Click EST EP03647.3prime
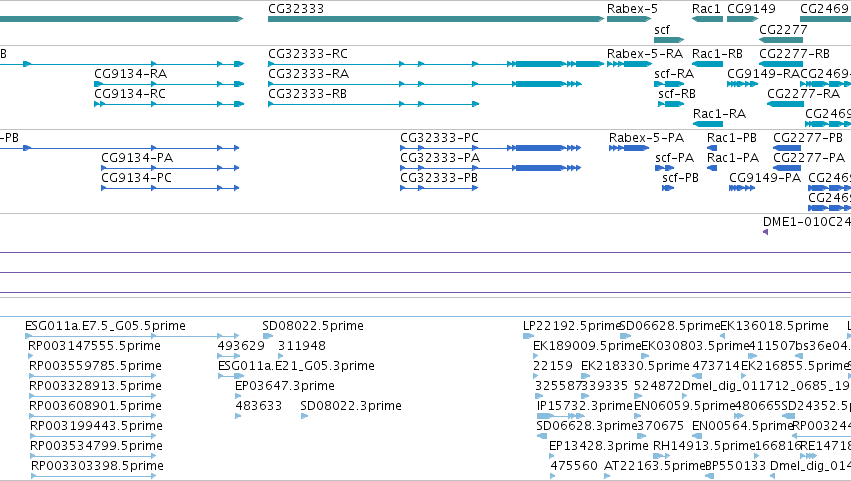Screen dimensions: 851x481 click(285, 386)
